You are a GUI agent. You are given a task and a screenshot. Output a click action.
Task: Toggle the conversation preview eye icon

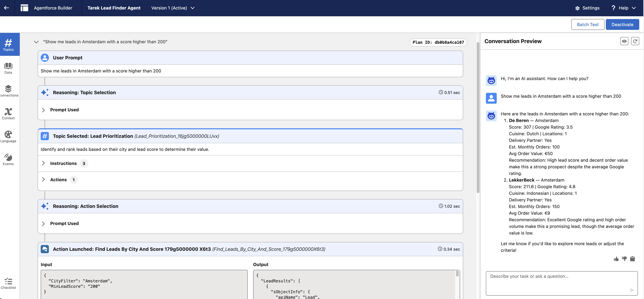point(624,41)
